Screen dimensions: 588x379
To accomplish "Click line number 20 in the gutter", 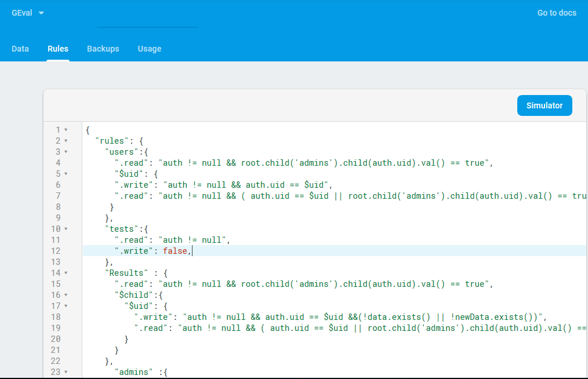I will [56, 339].
